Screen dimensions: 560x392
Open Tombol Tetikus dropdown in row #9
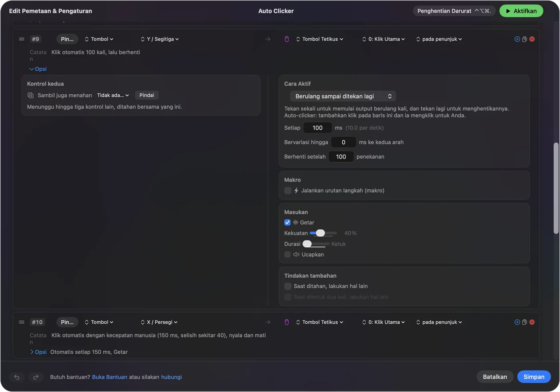[x=320, y=39]
